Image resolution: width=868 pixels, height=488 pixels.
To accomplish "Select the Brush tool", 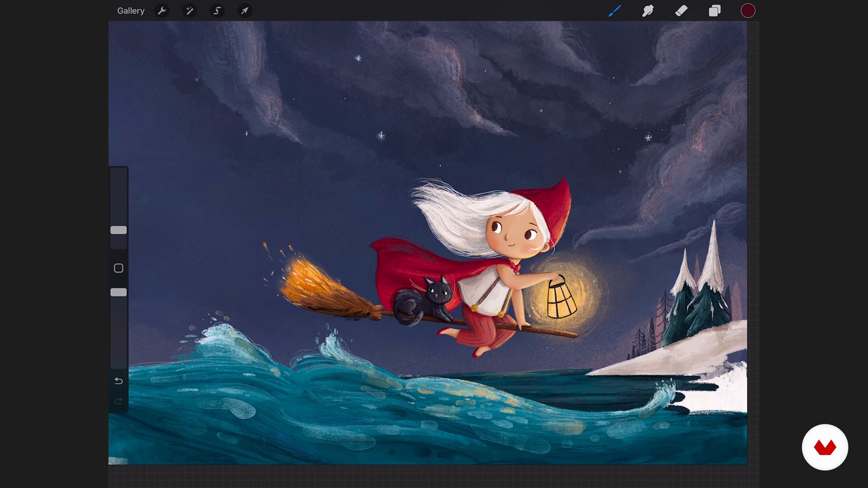I will (x=615, y=11).
